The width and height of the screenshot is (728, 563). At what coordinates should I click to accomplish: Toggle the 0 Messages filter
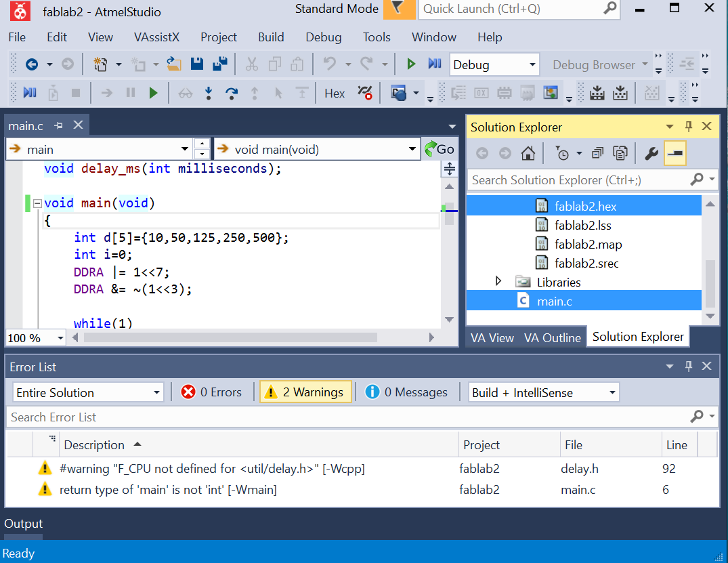pyautogui.click(x=407, y=392)
